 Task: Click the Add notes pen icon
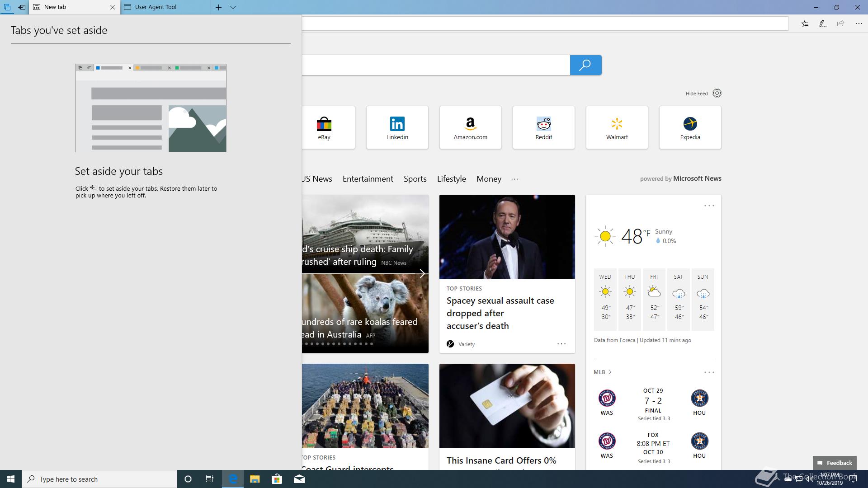[823, 23]
